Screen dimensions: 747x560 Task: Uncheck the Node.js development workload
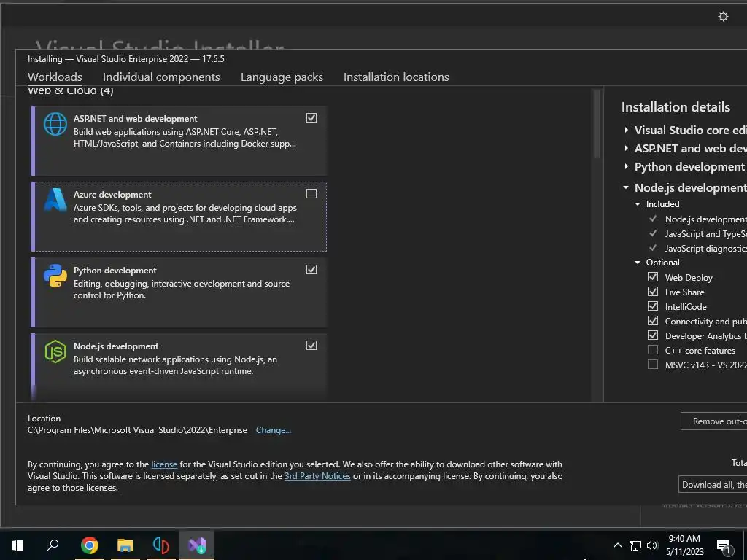coord(311,345)
